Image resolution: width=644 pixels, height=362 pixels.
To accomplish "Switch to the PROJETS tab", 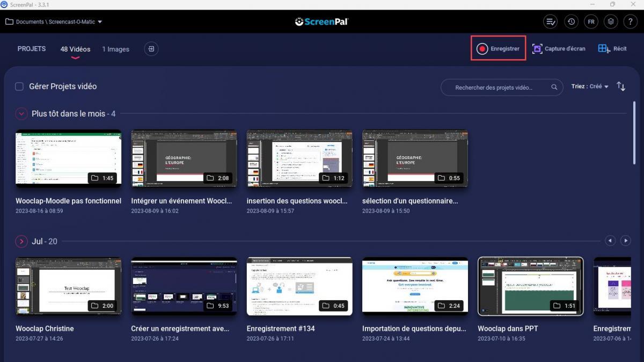I will point(32,49).
